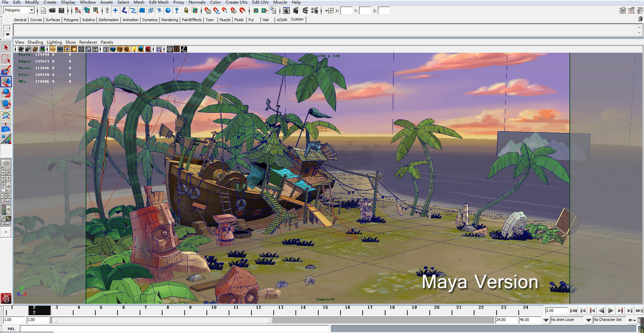
Task: Click the textured shading checker-cube icon
Action: (127, 49)
